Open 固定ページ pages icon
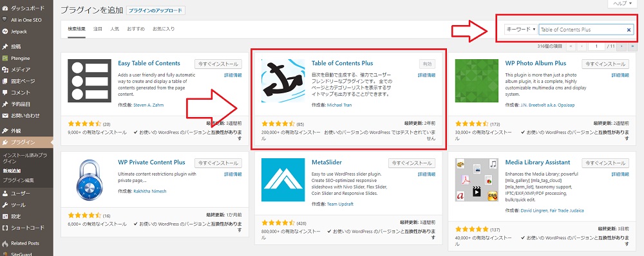 [x=5, y=81]
